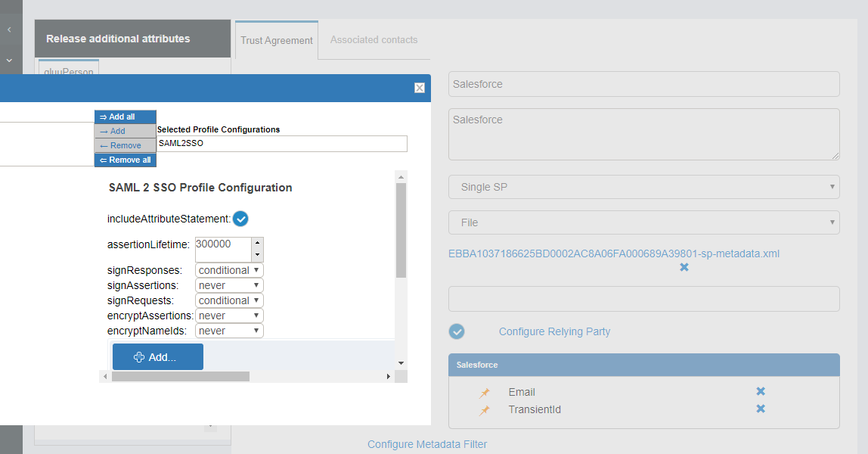Viewport: 868px width, 454px height.
Task: Click the pin icon next to Email
Action: pos(485,393)
